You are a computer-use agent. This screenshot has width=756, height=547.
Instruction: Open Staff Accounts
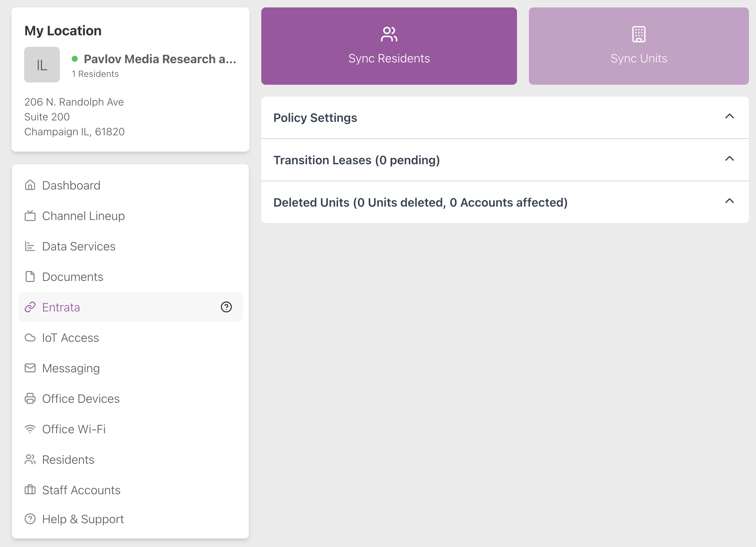[130, 490]
